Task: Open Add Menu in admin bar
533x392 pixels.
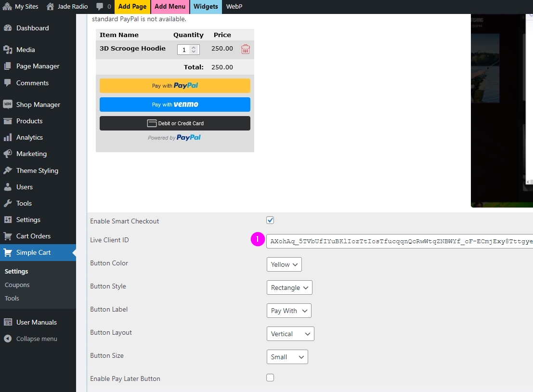Action: coord(170,7)
